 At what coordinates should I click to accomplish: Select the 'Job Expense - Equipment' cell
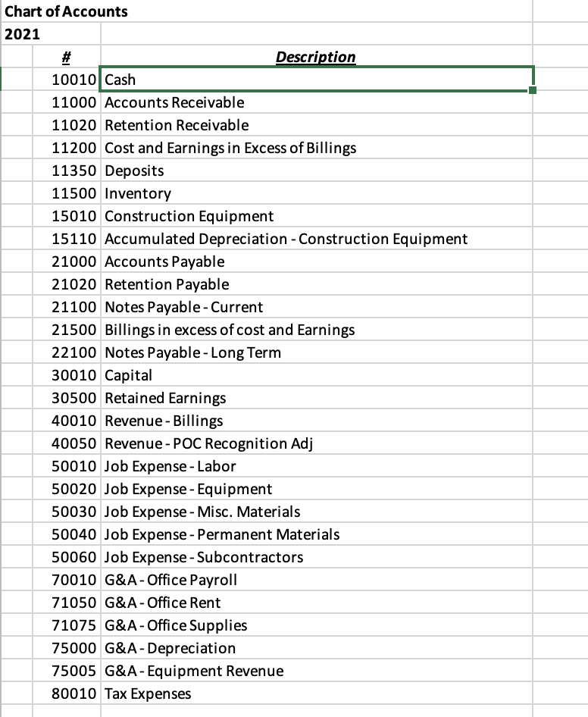[x=317, y=489]
